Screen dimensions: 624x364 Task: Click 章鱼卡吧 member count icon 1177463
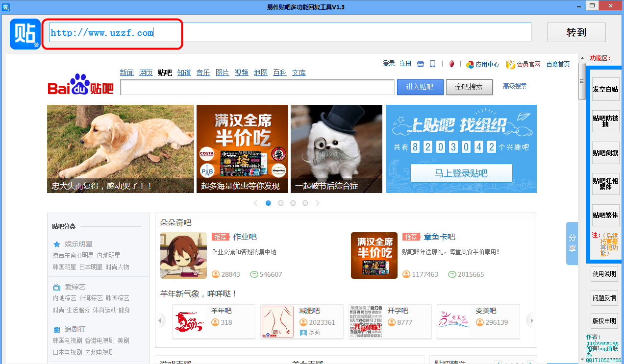[x=406, y=274]
